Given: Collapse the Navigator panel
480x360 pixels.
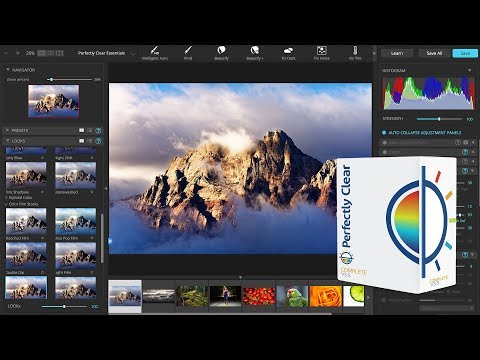Looking at the screenshot, I should tap(8, 70).
